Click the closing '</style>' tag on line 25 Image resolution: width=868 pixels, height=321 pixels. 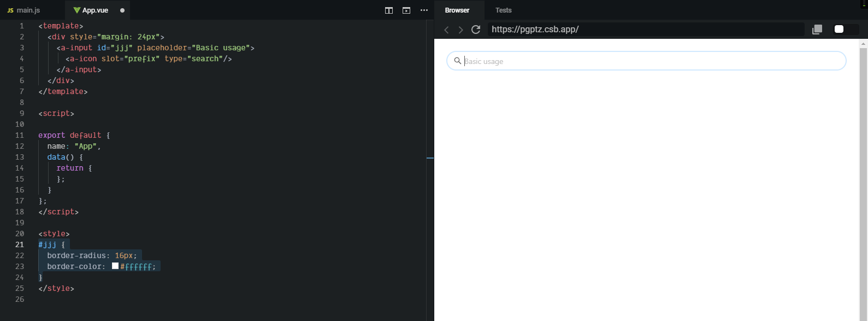[56, 288]
